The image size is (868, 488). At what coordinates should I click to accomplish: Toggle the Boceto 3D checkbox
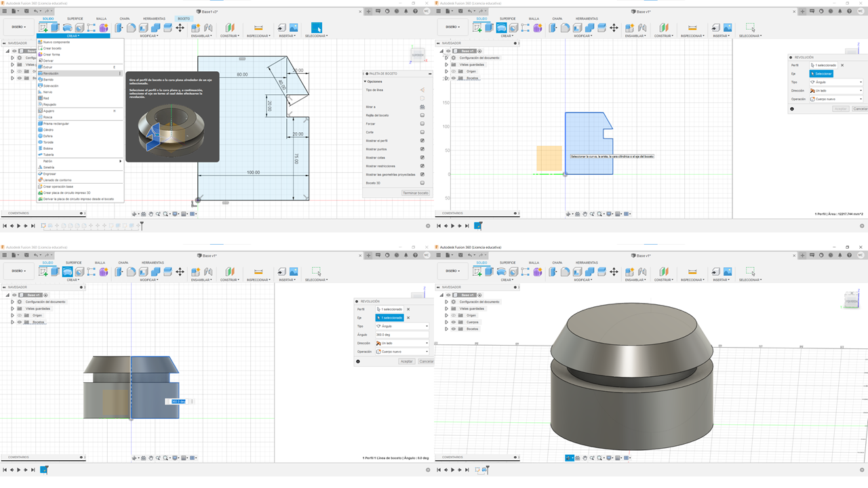pyautogui.click(x=422, y=183)
